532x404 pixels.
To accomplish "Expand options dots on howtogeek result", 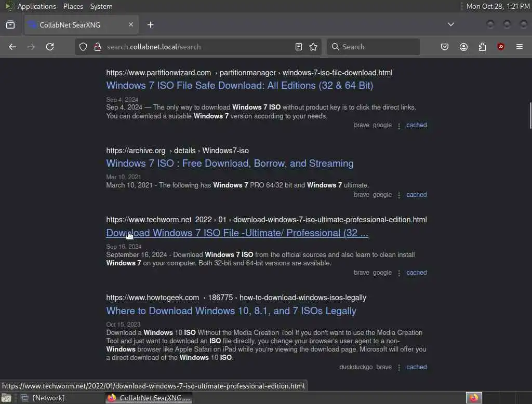I will point(399,368).
